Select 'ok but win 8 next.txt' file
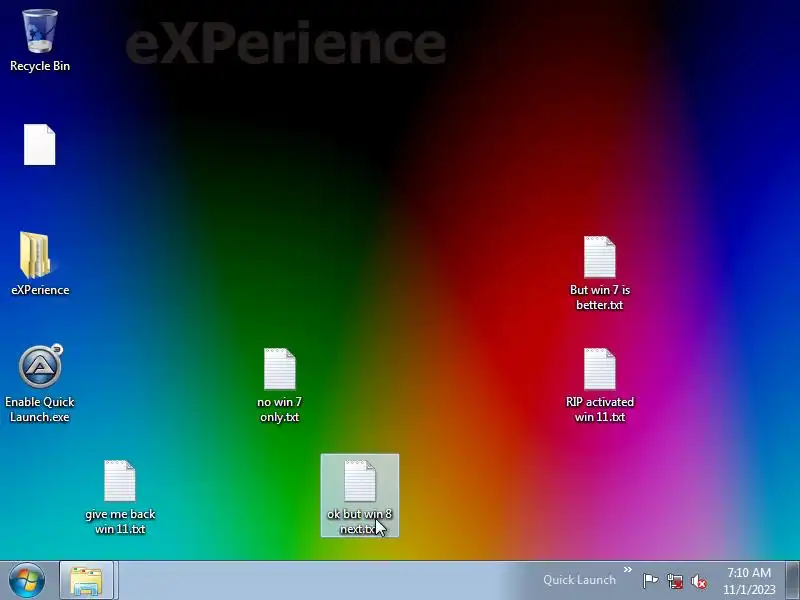The height and width of the screenshot is (600, 800). [x=360, y=496]
